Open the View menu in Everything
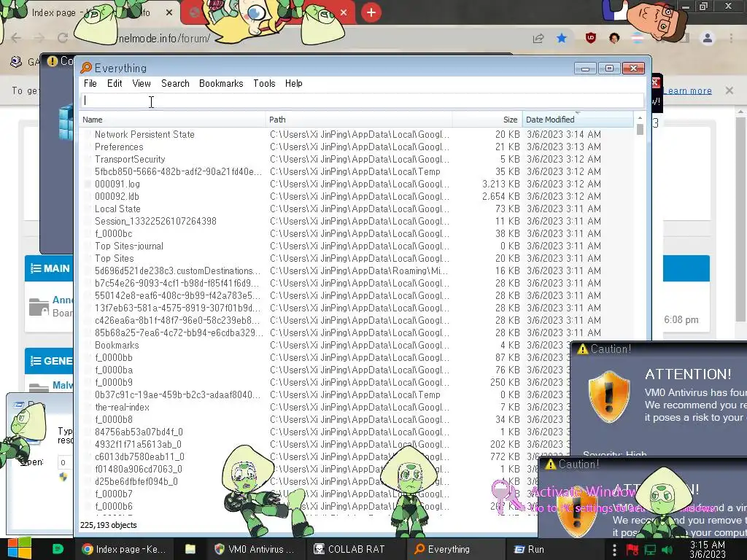Image resolution: width=747 pixels, height=560 pixels. (x=142, y=83)
